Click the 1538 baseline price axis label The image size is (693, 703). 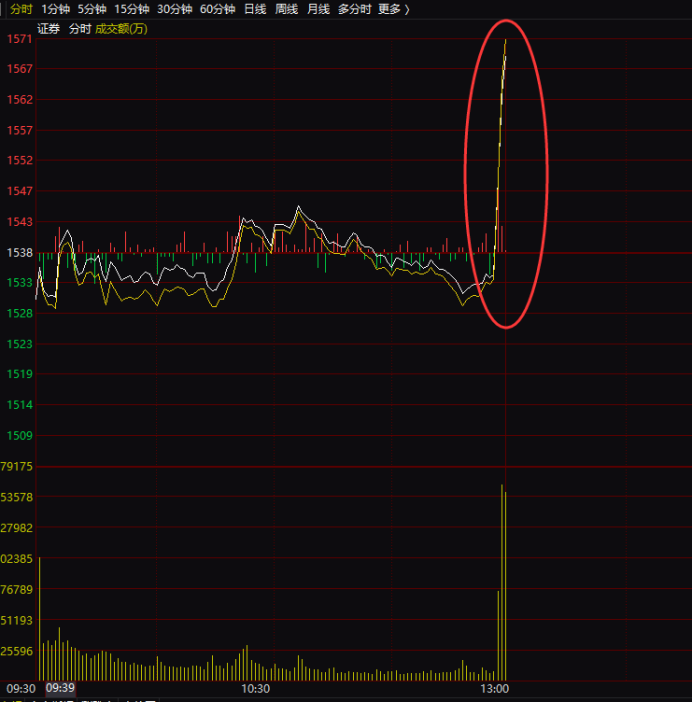(x=20, y=253)
